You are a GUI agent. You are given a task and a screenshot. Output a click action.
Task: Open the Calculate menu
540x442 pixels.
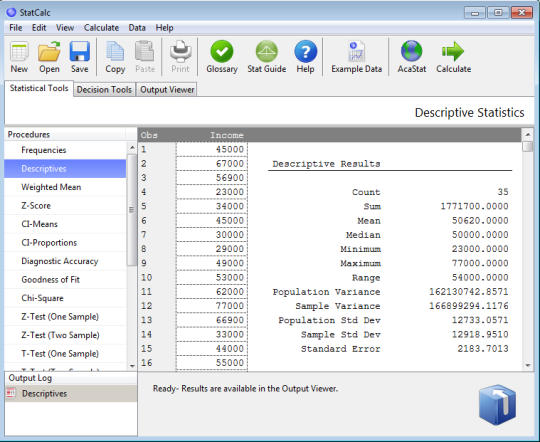tap(101, 28)
